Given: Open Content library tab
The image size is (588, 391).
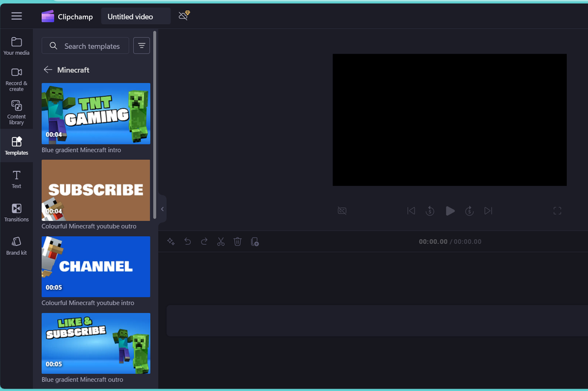Looking at the screenshot, I should tap(16, 112).
